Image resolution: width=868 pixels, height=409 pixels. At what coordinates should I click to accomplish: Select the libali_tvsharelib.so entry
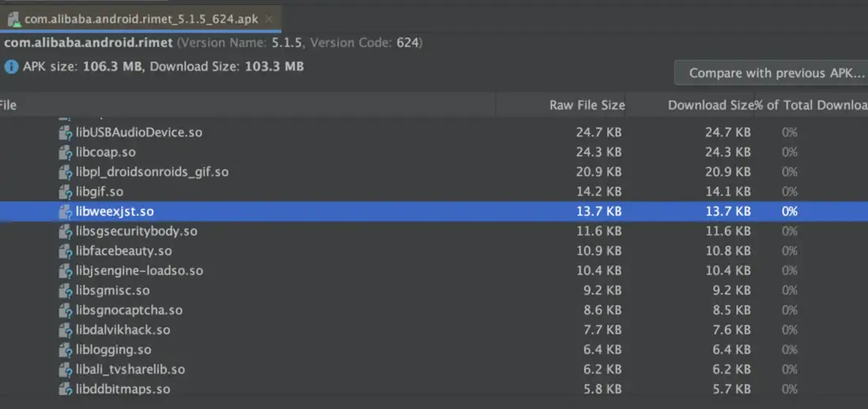(x=130, y=370)
